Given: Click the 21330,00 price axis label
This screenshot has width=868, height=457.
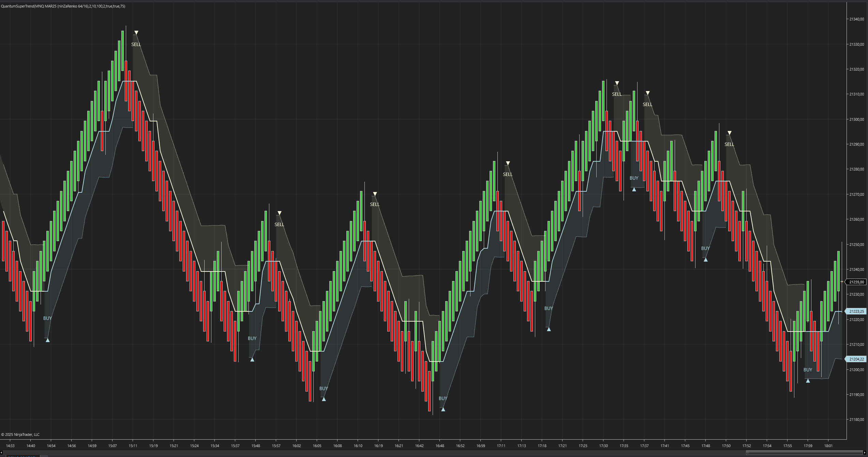Looking at the screenshot, I should (x=856, y=44).
